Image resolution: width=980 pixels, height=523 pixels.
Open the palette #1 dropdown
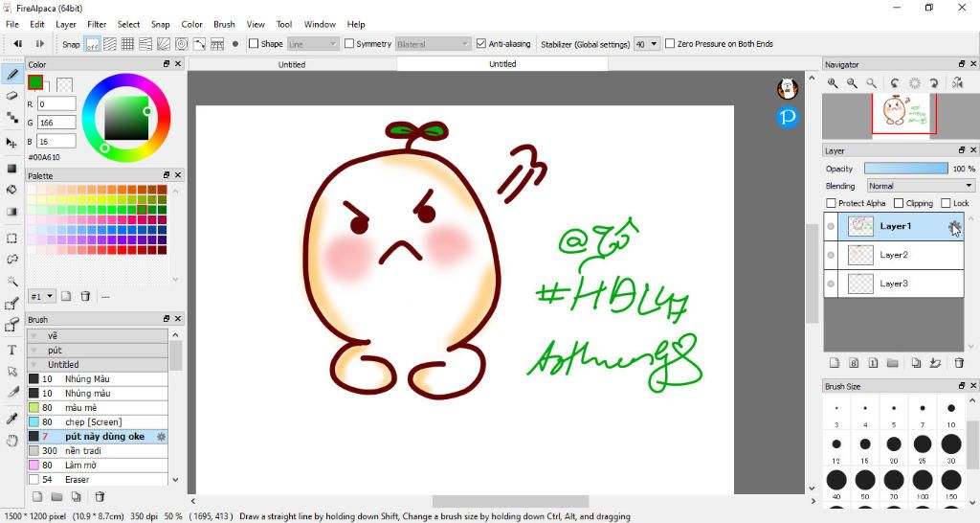tap(42, 297)
